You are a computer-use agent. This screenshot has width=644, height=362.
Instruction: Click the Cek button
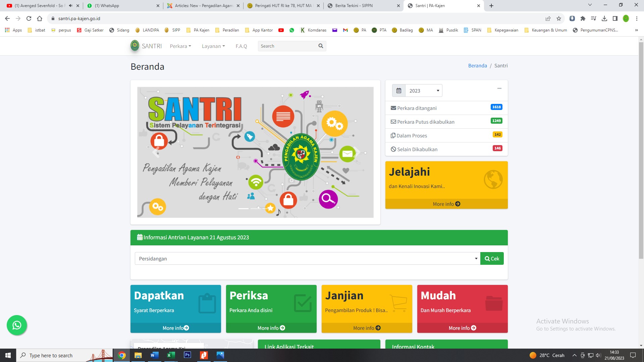tap(492, 258)
